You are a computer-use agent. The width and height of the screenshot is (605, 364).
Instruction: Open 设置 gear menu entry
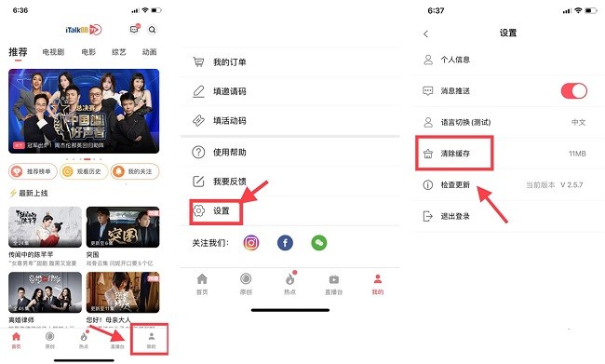pyautogui.click(x=290, y=210)
